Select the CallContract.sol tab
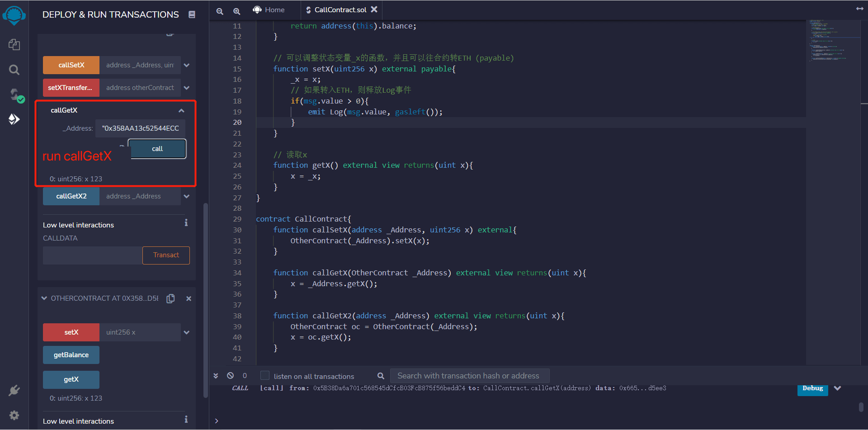Image resolution: width=868 pixels, height=430 pixels. [340, 10]
